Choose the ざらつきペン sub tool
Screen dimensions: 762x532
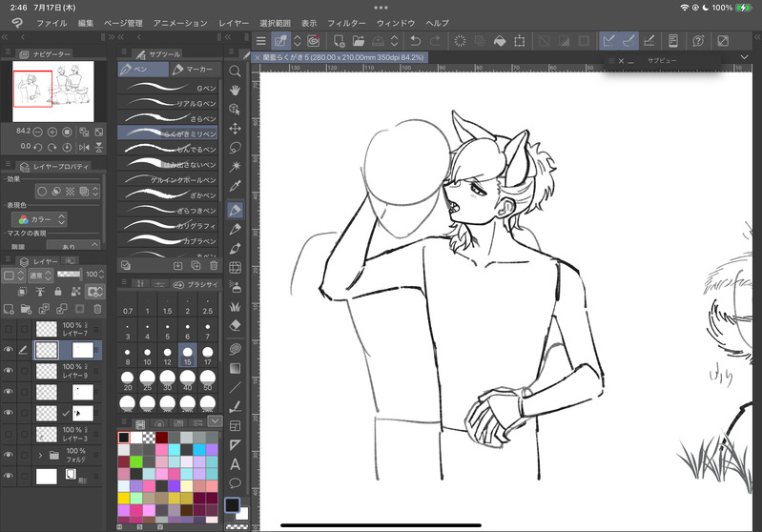point(168,210)
